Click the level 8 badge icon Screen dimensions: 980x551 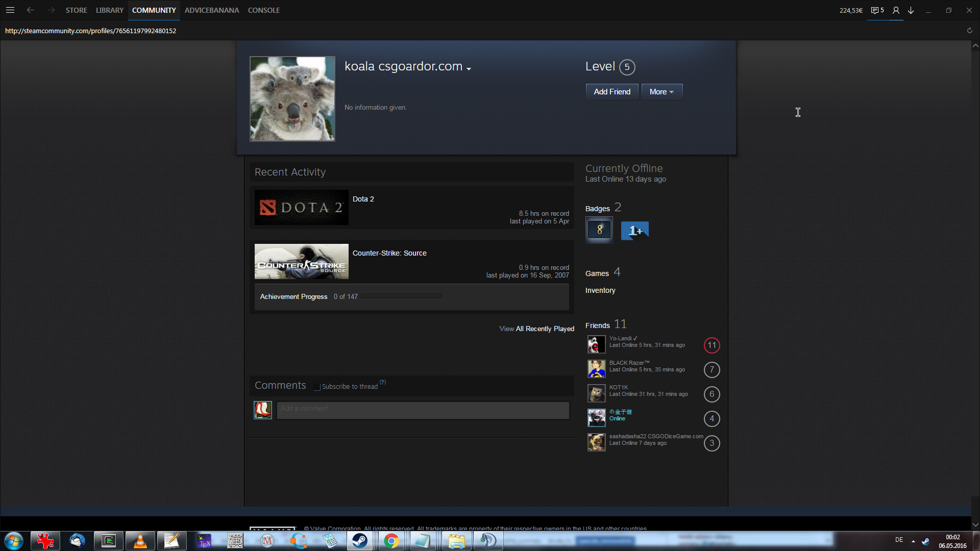[x=599, y=230]
